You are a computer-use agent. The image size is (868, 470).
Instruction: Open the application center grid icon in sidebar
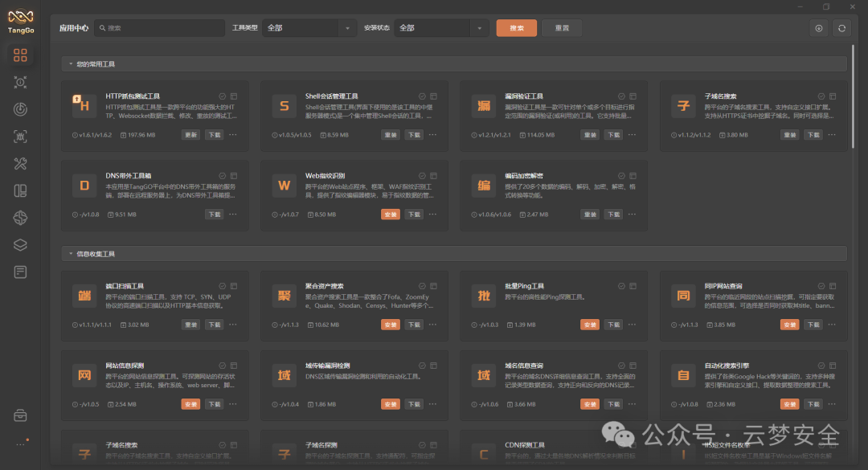point(20,55)
